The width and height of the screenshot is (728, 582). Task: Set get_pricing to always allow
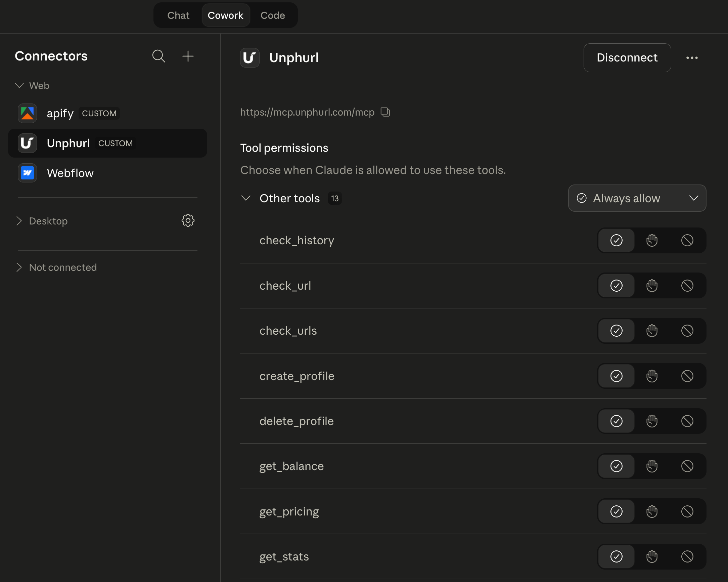tap(616, 511)
